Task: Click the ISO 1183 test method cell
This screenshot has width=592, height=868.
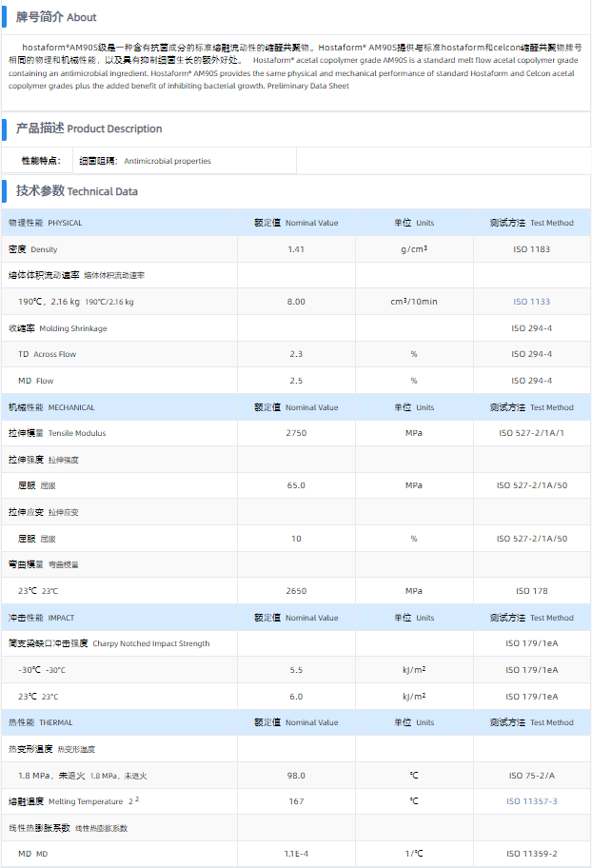Action: (x=531, y=249)
